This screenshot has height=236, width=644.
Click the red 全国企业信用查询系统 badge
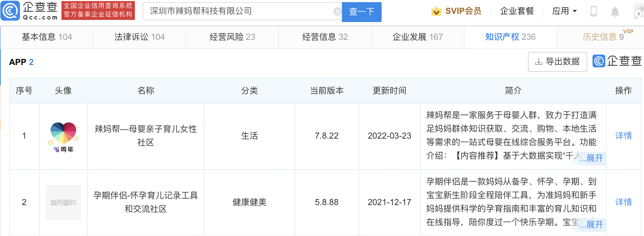point(98,10)
